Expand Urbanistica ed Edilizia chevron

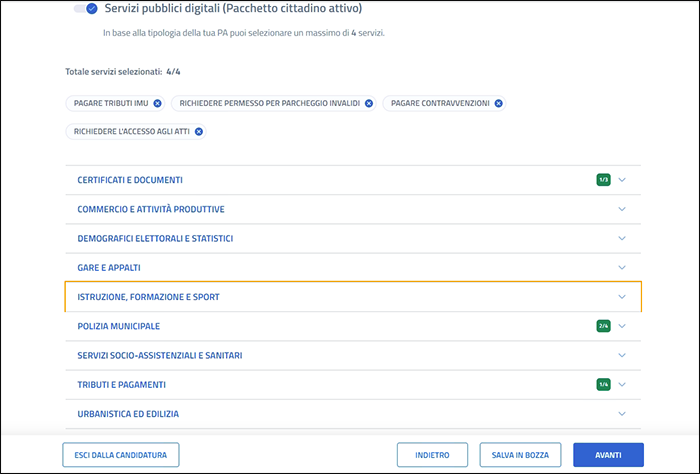click(x=622, y=413)
